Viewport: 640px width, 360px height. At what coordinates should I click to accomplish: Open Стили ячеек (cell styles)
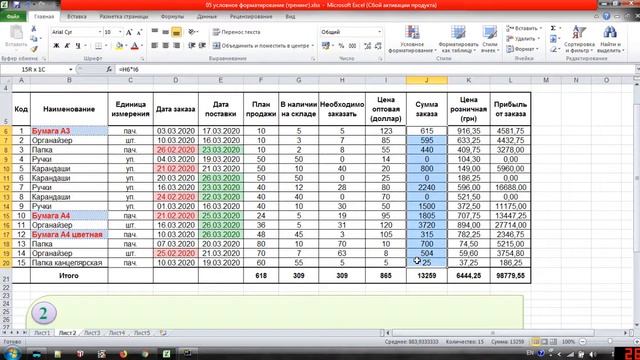point(489,39)
